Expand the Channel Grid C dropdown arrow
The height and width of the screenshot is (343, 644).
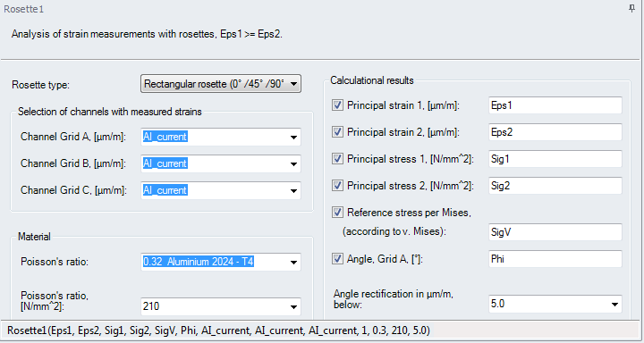(293, 190)
